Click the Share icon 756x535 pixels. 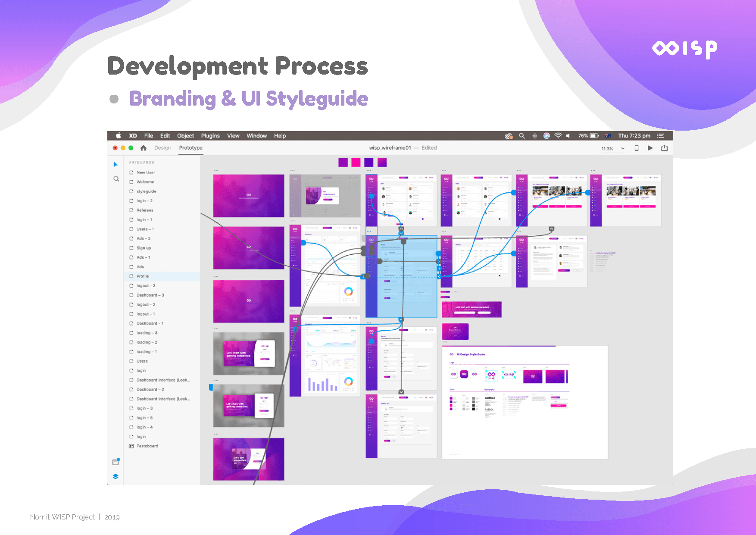coord(664,148)
